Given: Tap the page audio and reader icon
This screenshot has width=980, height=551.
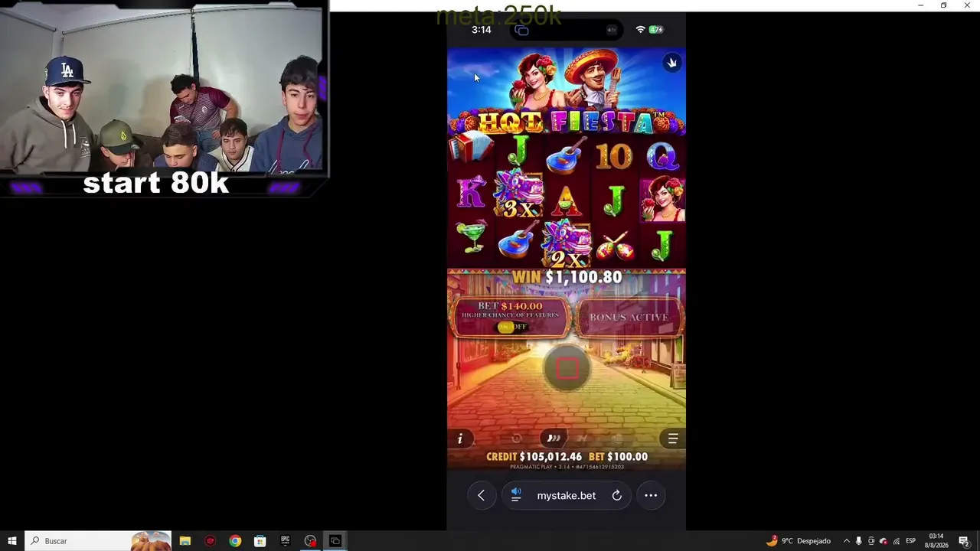Looking at the screenshot, I should pos(516,496).
